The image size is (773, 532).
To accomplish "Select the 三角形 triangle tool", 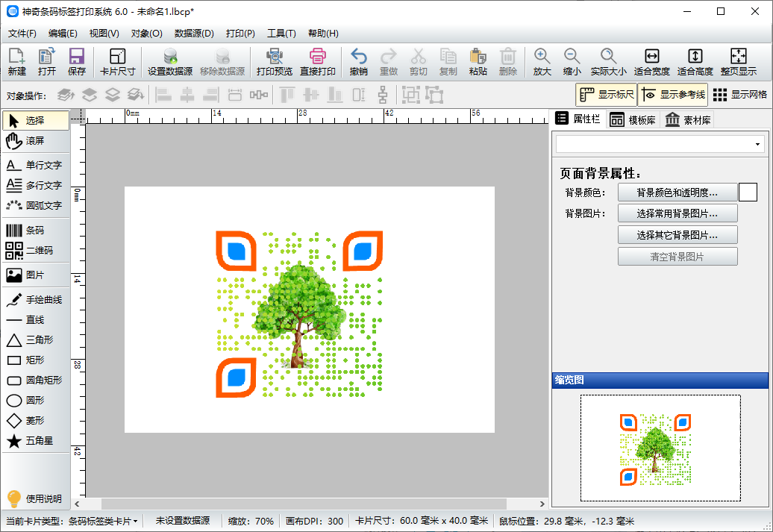I will (x=36, y=340).
